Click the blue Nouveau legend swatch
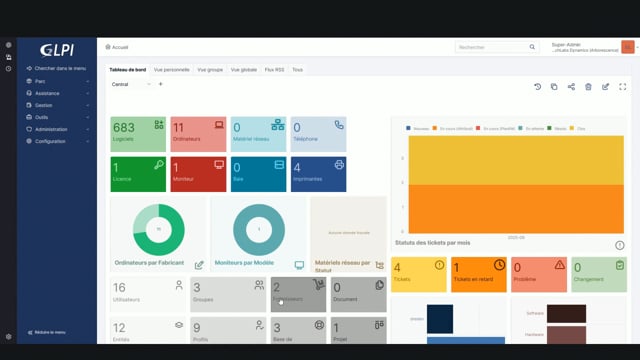This screenshot has width=640, height=360. (408, 128)
